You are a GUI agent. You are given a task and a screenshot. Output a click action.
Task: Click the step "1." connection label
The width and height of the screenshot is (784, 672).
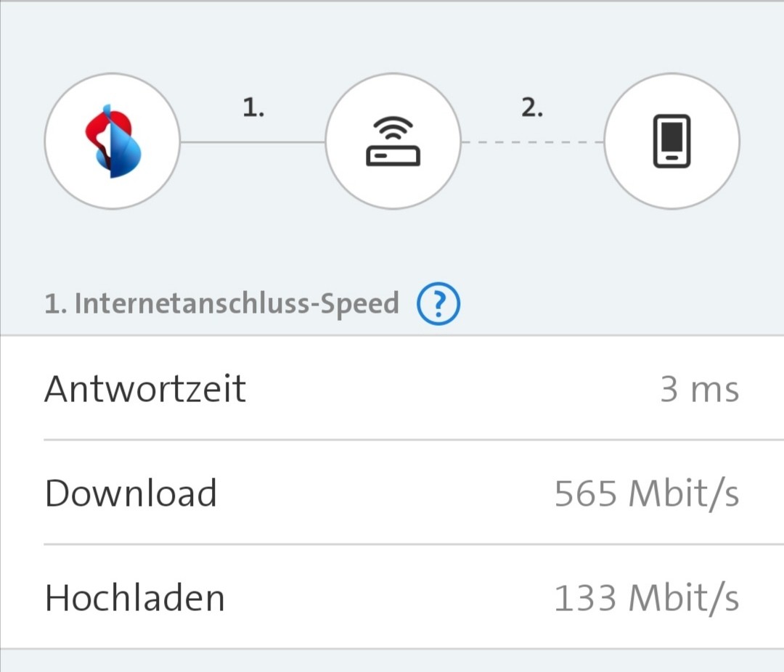tap(253, 109)
